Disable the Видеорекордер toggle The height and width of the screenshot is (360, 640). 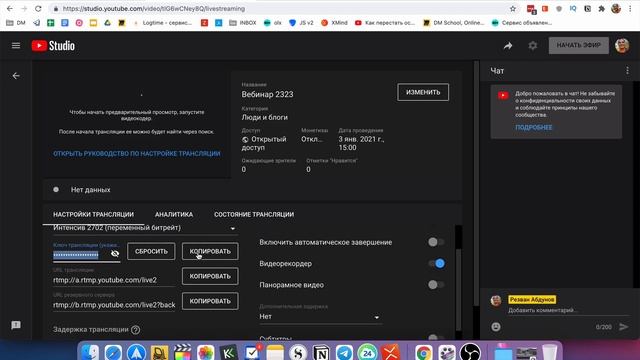[436, 264]
